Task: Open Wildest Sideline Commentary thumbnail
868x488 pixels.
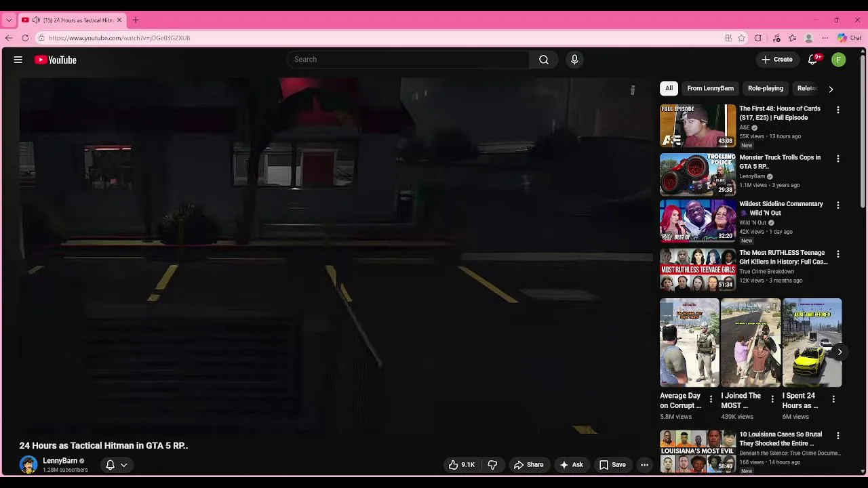Action: 698,221
